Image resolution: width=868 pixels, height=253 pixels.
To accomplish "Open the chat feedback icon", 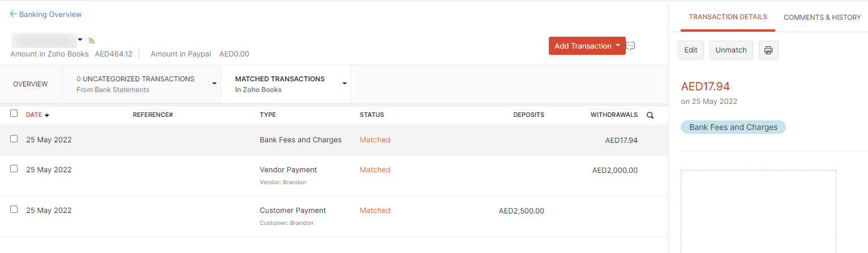I will [x=631, y=46].
